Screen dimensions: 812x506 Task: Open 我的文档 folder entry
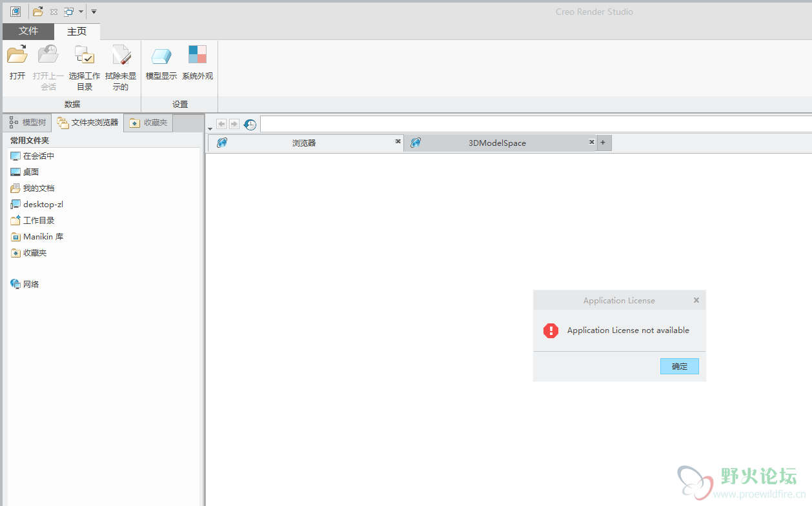pos(32,188)
